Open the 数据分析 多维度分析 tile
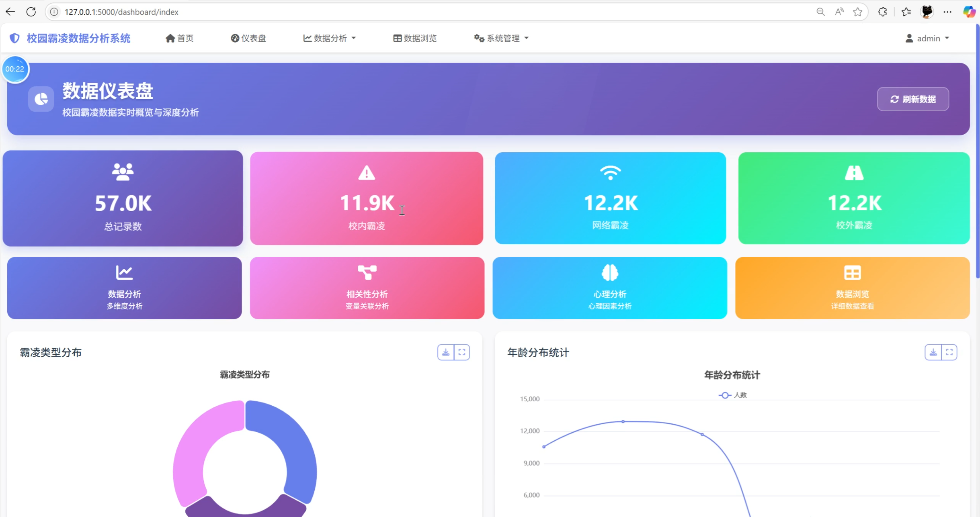980x517 pixels. [124, 288]
